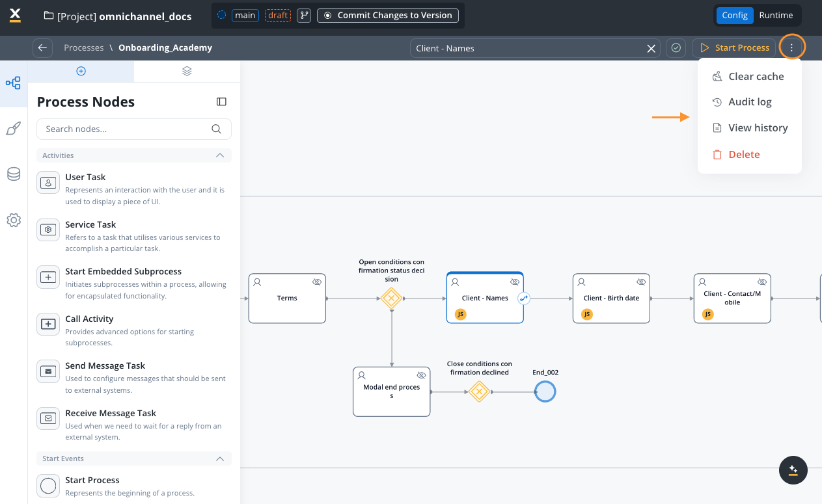
Task: Collapse the Activities section
Action: pos(220,155)
